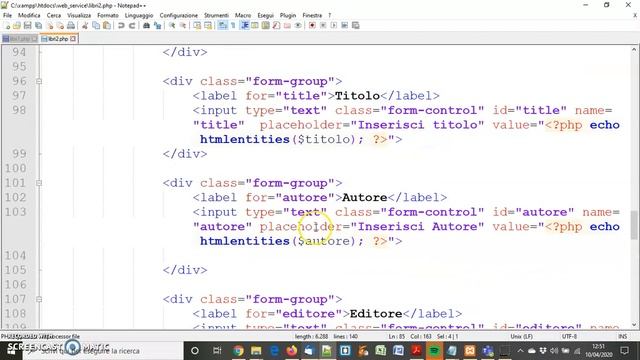
Task: Click the Copy toolbar icon
Action: 96,25
